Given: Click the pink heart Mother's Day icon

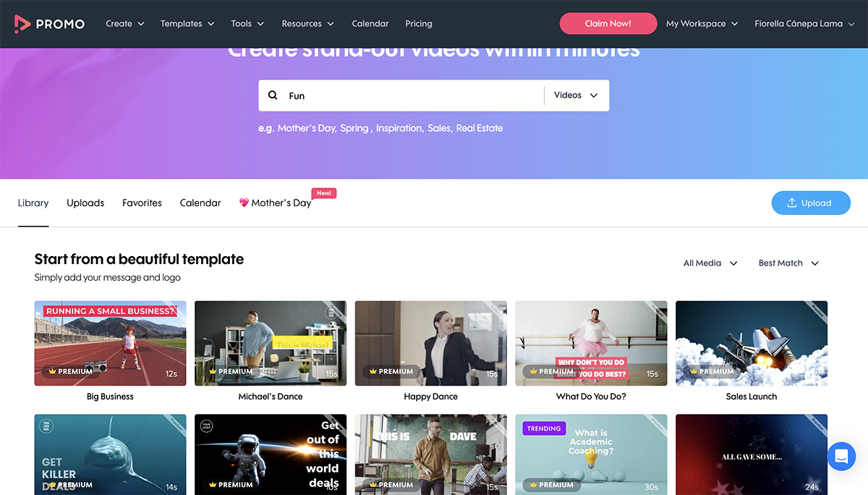Looking at the screenshot, I should (x=244, y=203).
